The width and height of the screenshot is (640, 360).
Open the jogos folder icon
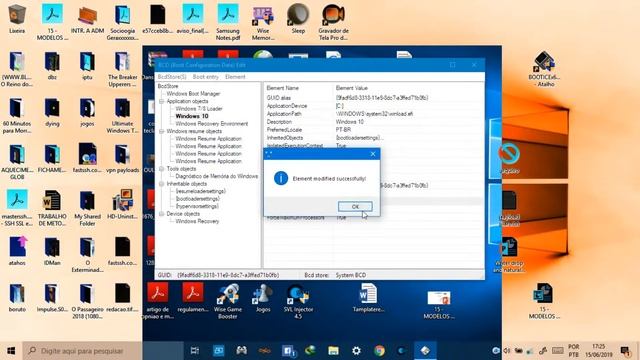[x=87, y=112]
